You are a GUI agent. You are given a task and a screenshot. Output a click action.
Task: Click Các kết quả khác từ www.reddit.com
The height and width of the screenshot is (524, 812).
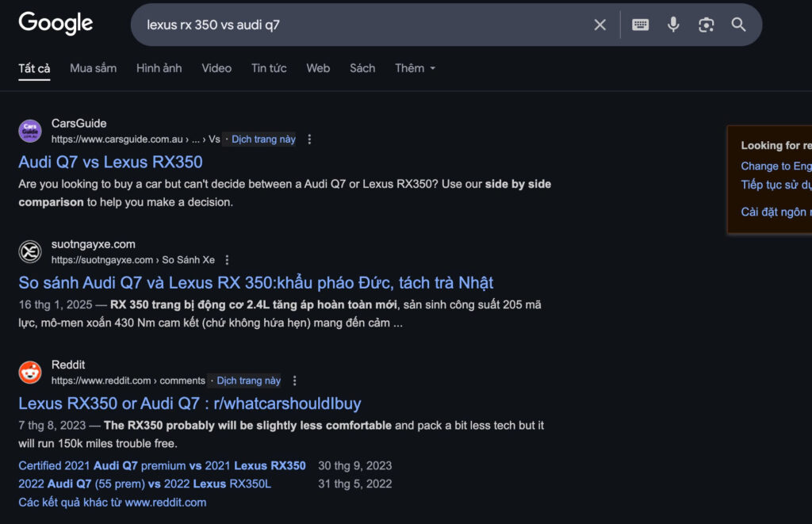pyautogui.click(x=113, y=503)
